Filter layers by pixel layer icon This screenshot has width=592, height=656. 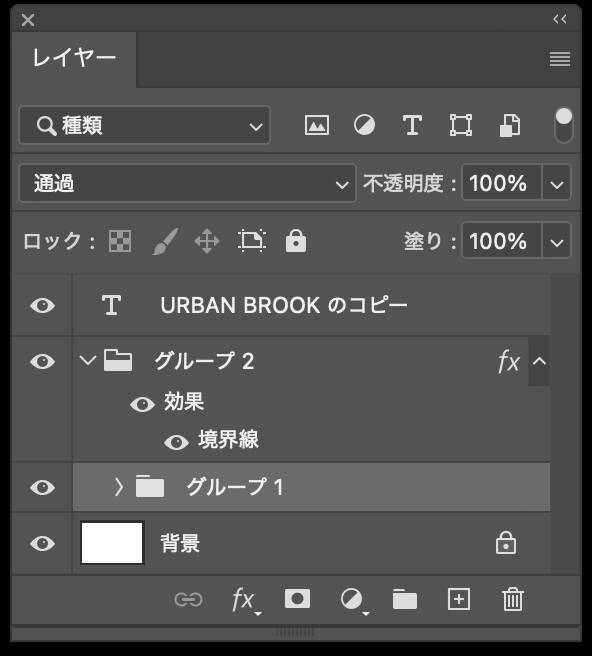[x=317, y=125]
